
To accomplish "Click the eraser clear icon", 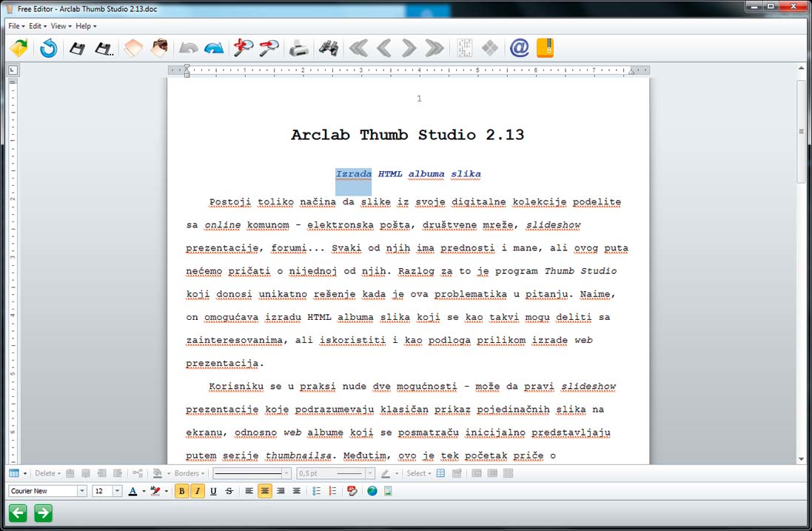I will [133, 48].
